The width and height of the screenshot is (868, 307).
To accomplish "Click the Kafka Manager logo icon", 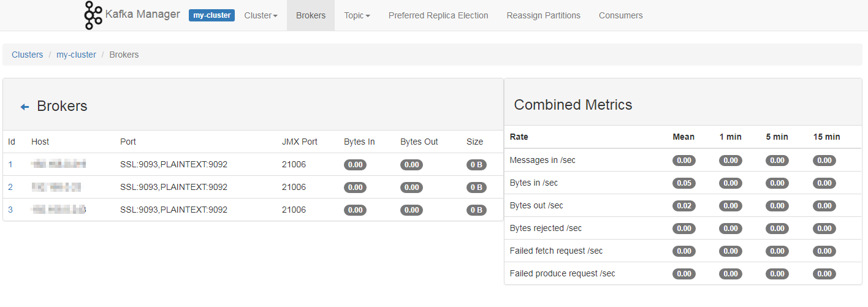I will pyautogui.click(x=93, y=15).
